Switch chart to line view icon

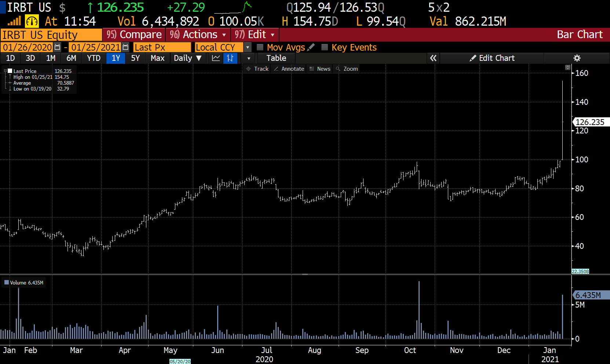click(x=216, y=58)
